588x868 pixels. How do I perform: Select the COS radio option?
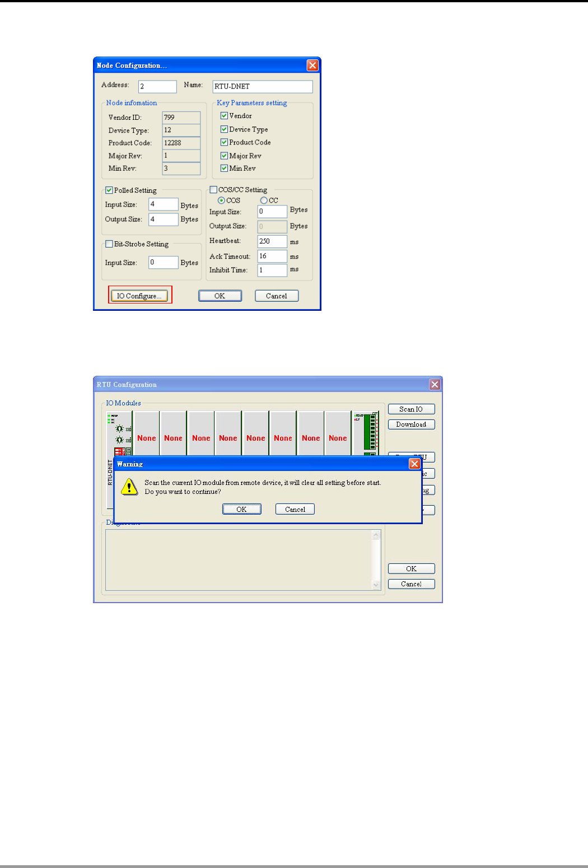point(221,200)
